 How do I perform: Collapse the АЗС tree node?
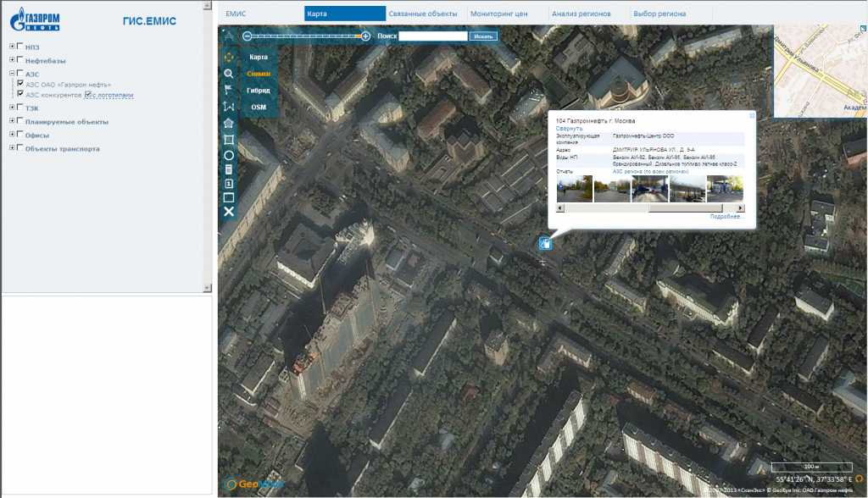click(x=11, y=74)
